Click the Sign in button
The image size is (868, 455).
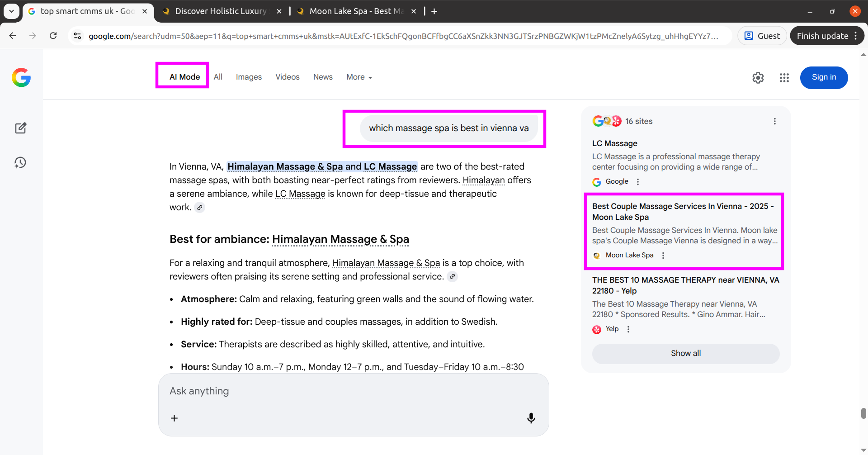[x=824, y=77]
